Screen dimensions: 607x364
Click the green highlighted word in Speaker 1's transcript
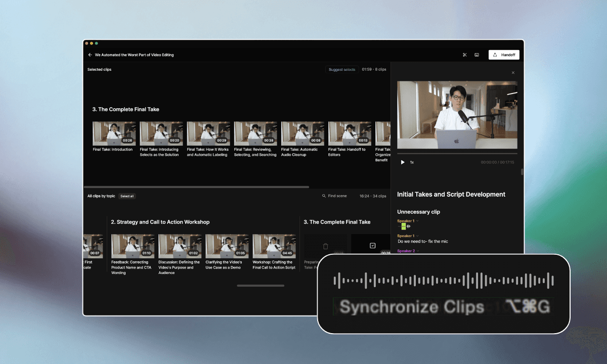click(x=403, y=226)
